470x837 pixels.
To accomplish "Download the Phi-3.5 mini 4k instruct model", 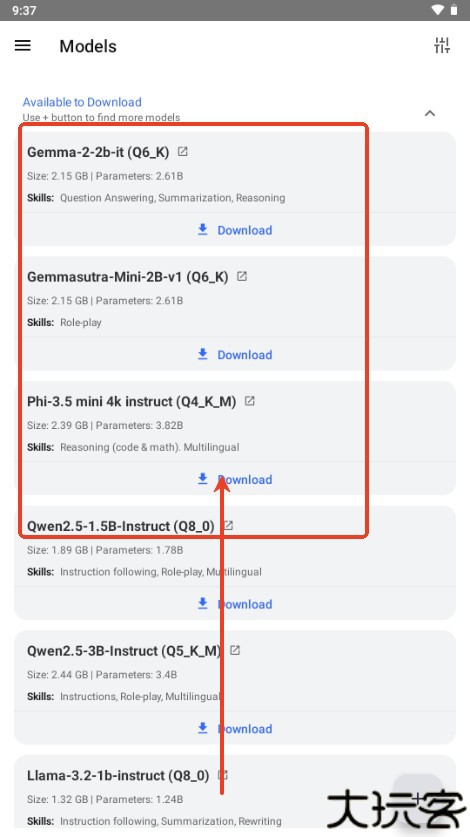I will coord(235,479).
